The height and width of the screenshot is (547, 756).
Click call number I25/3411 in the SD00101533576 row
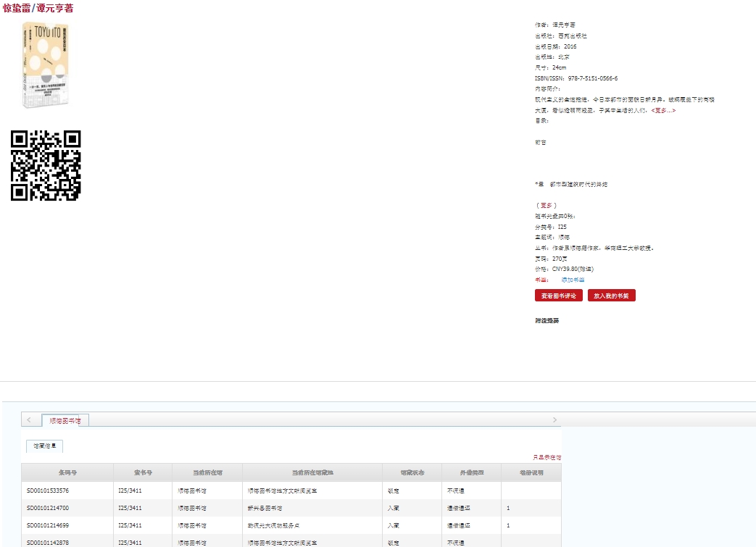click(130, 490)
